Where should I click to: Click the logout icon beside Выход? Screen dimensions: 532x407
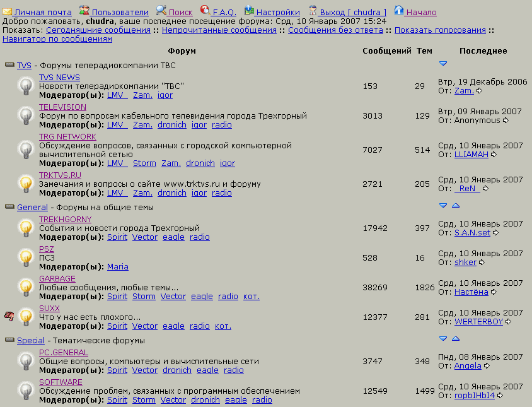point(313,10)
